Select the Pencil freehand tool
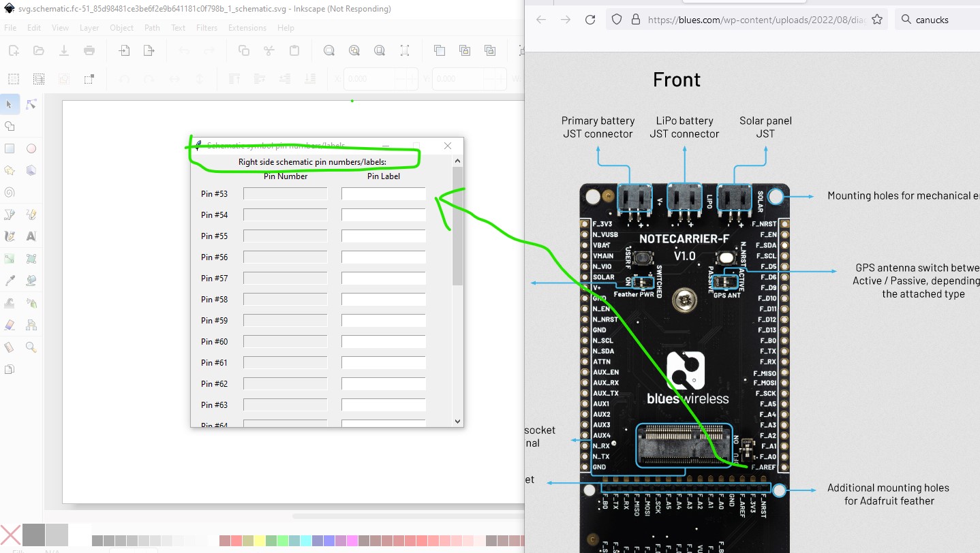The height and width of the screenshot is (553, 980). click(31, 215)
